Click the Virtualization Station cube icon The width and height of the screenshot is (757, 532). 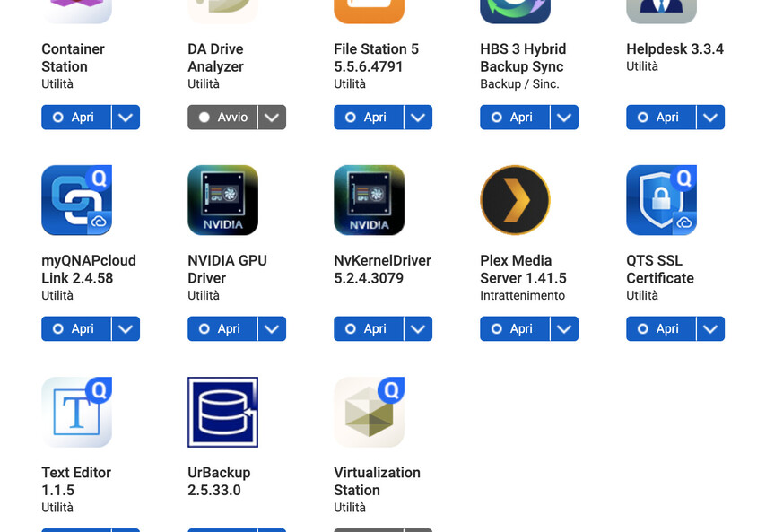[370, 413]
